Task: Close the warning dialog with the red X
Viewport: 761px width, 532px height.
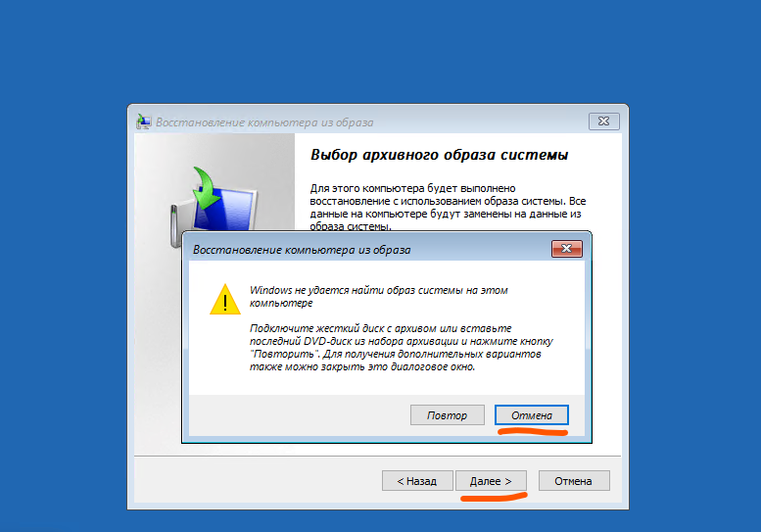Action: [x=566, y=249]
